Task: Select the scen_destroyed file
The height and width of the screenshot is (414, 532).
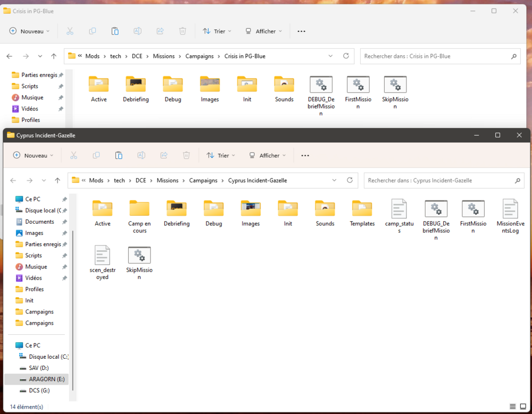Action: [x=103, y=263]
